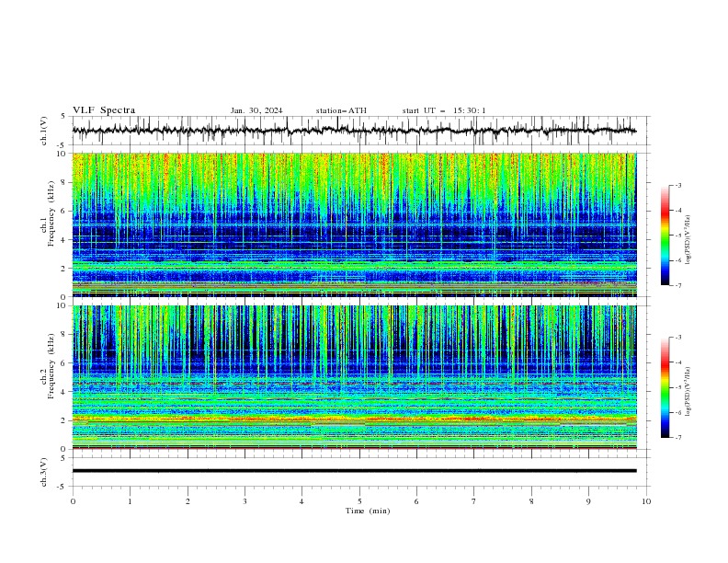Image resolution: width=728 pixels, height=563 pixels.
Task: Click time axis tick label "5" at the bottom
Action: tap(359, 501)
